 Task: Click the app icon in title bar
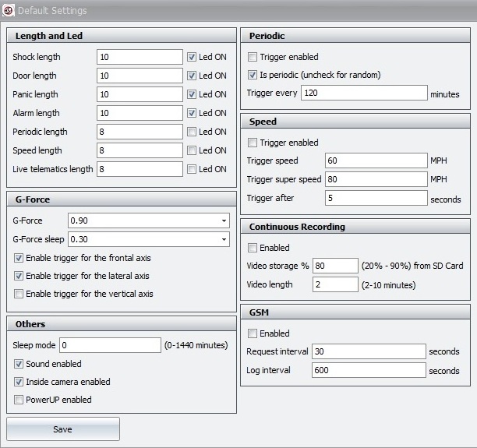[x=9, y=10]
